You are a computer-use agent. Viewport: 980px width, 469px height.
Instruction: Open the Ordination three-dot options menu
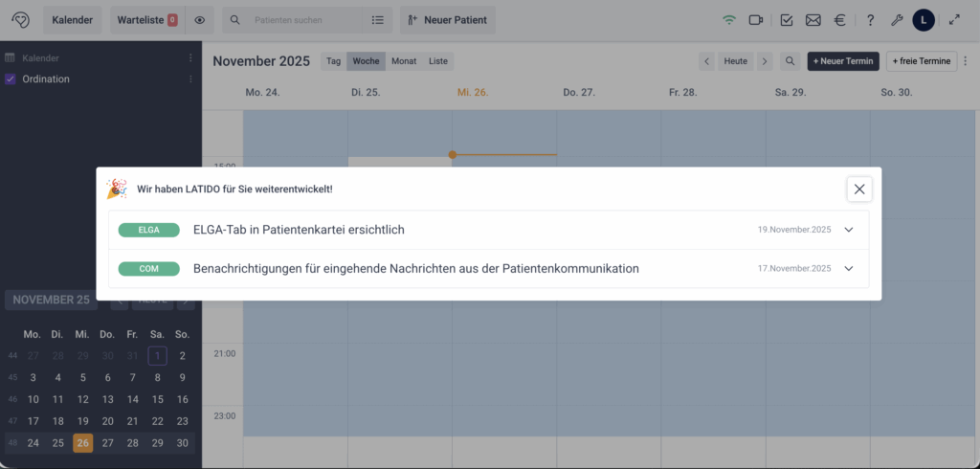(190, 79)
